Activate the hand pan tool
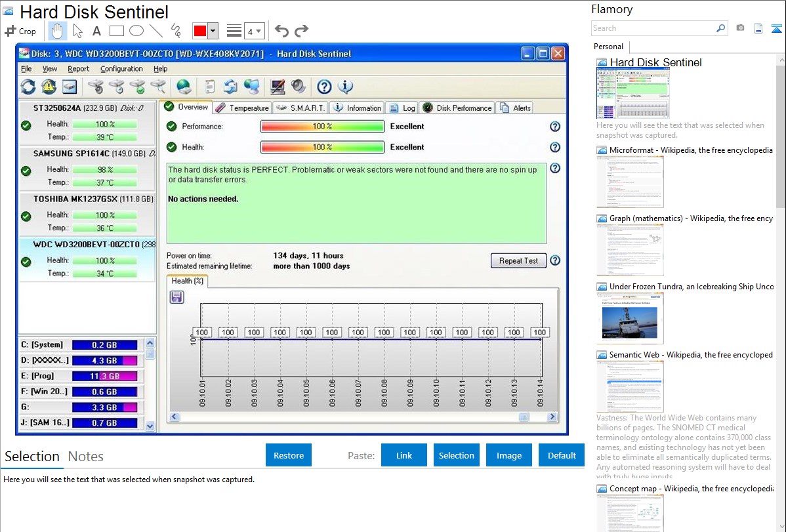This screenshot has height=532, width=786. 57,31
